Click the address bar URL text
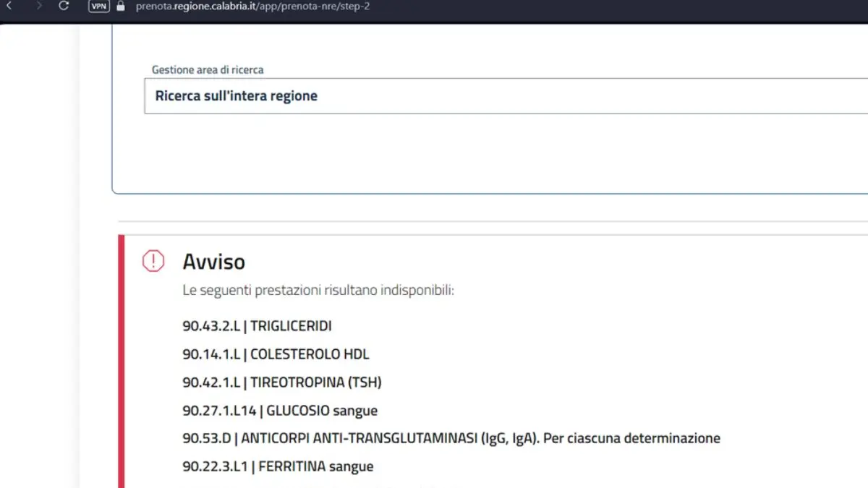The height and width of the screenshot is (488, 868). click(x=253, y=6)
